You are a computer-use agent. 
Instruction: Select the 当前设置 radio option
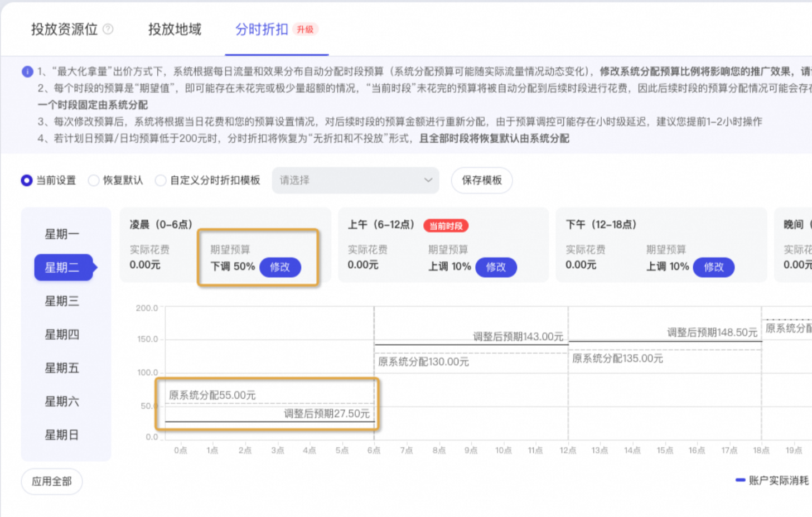tap(26, 180)
